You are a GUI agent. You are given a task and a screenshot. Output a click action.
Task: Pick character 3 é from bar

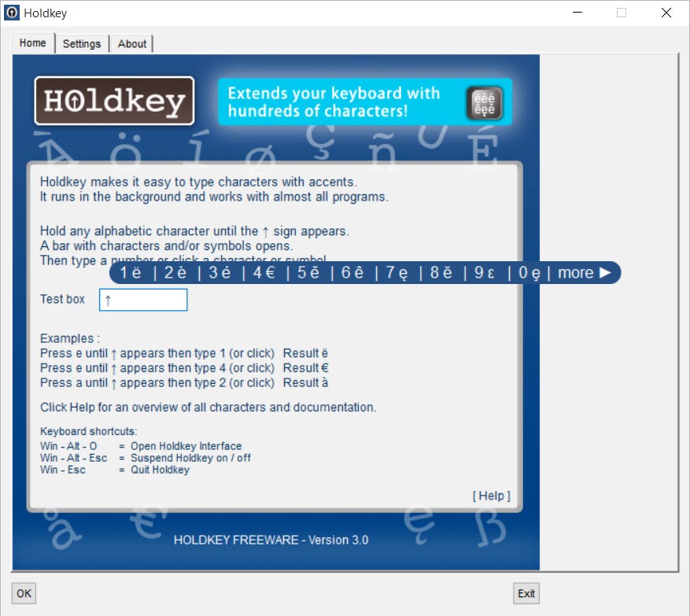tap(220, 273)
